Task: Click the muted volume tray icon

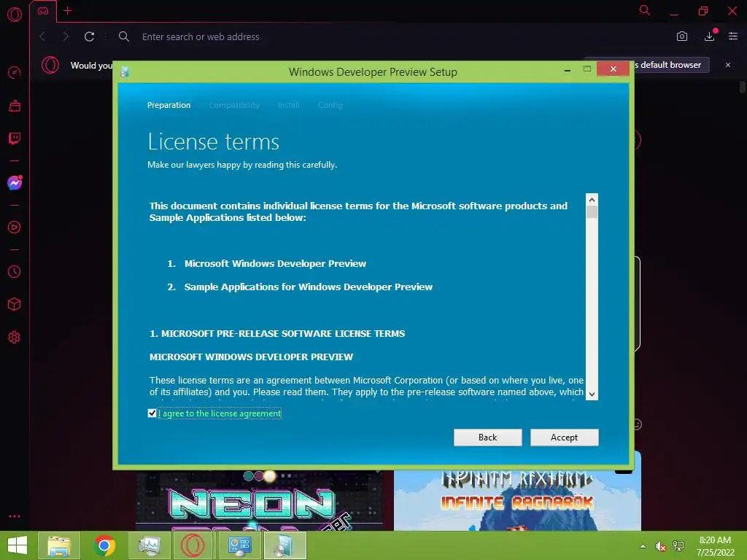Action: (x=660, y=546)
